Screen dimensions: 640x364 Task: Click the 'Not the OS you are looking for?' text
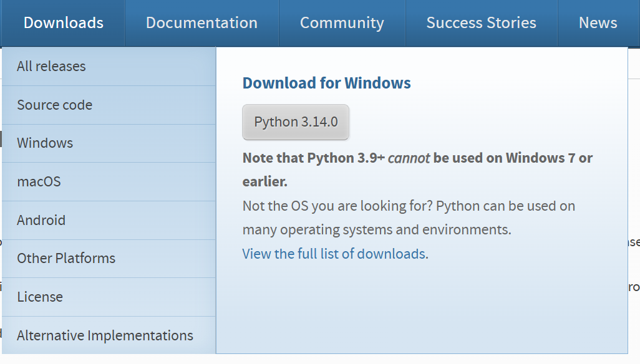coord(337,206)
